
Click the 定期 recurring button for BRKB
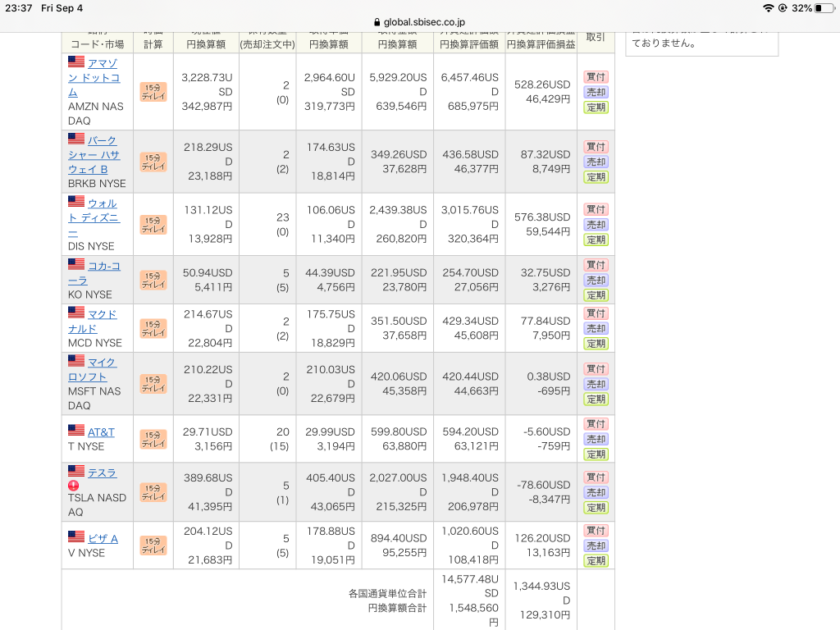[596, 177]
